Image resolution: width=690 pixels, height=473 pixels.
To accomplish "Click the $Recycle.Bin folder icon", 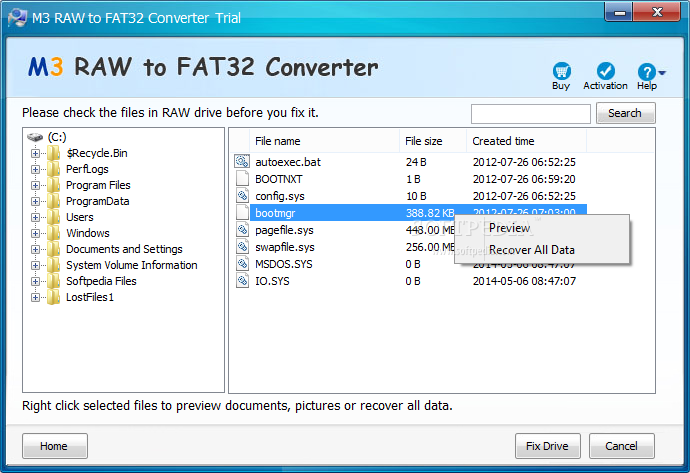I will pos(54,153).
